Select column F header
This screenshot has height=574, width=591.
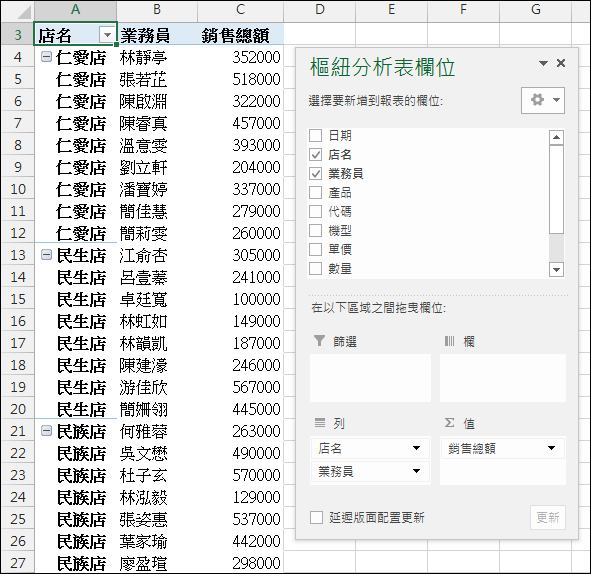[464, 10]
